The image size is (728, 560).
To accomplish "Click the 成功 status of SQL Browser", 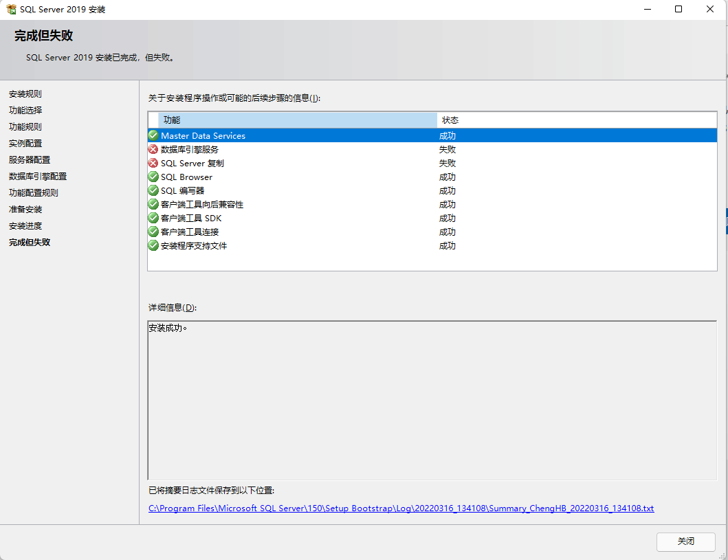I will (448, 177).
